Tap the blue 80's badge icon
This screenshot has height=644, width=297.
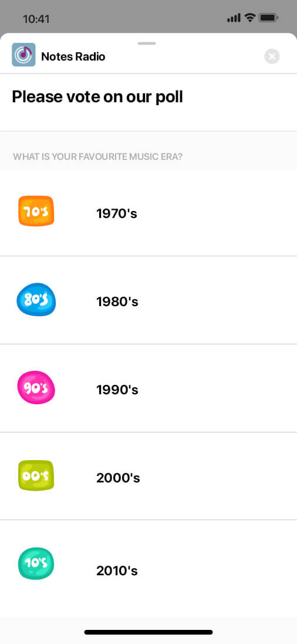point(36,300)
